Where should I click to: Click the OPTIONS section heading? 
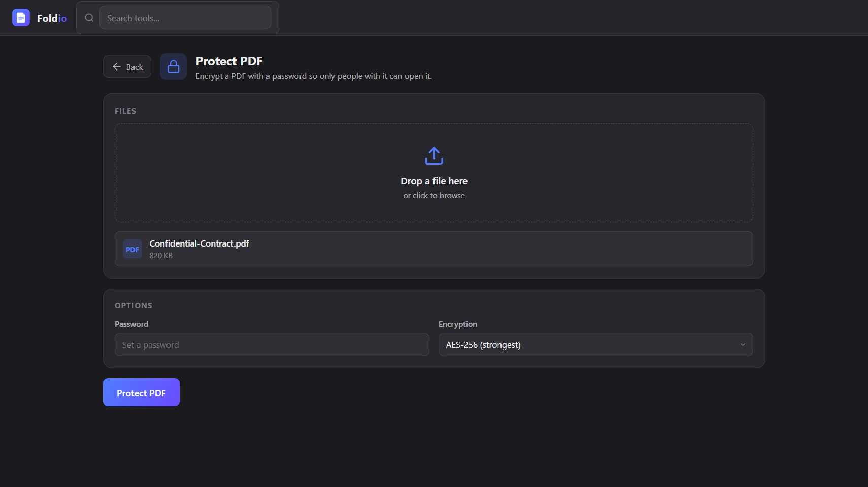133,306
